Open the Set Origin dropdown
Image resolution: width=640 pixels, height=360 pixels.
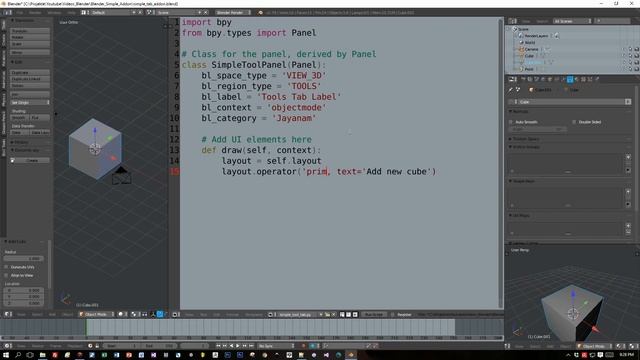(x=30, y=102)
